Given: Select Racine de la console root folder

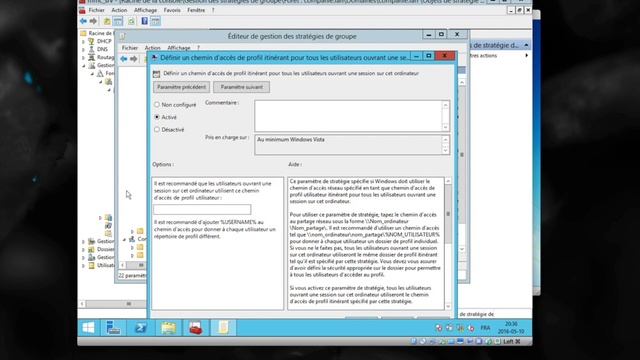Looking at the screenshot, I should [98, 33].
